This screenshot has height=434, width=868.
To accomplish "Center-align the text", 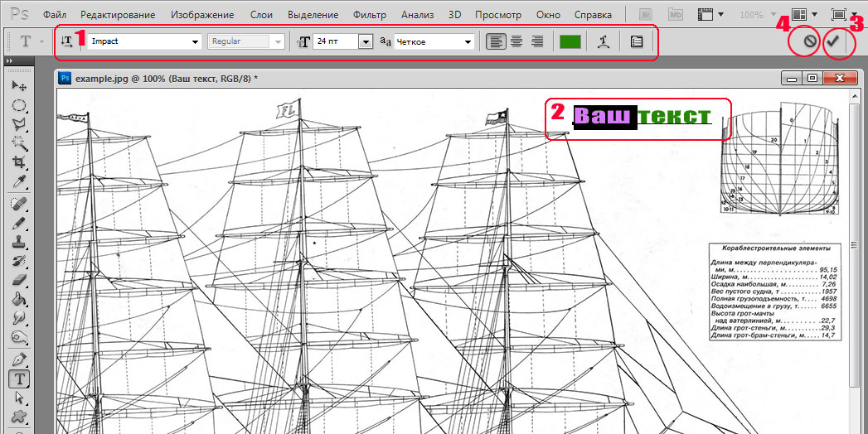I will point(516,41).
